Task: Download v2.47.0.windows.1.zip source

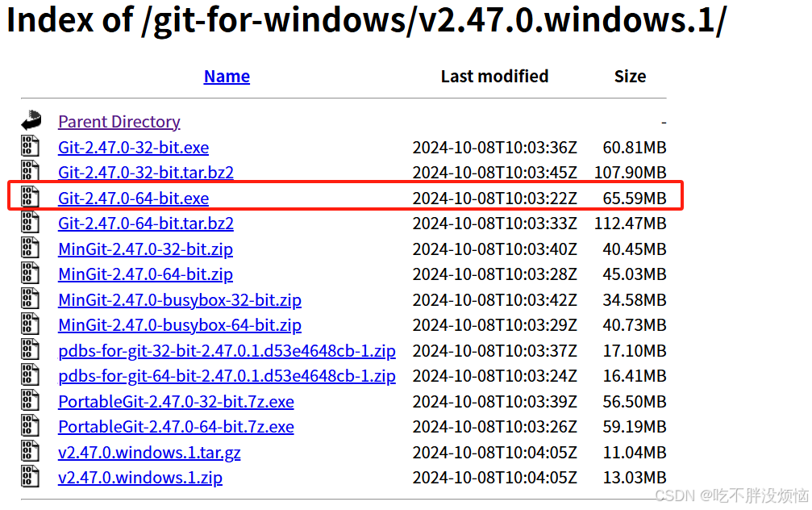Action: pyautogui.click(x=140, y=478)
